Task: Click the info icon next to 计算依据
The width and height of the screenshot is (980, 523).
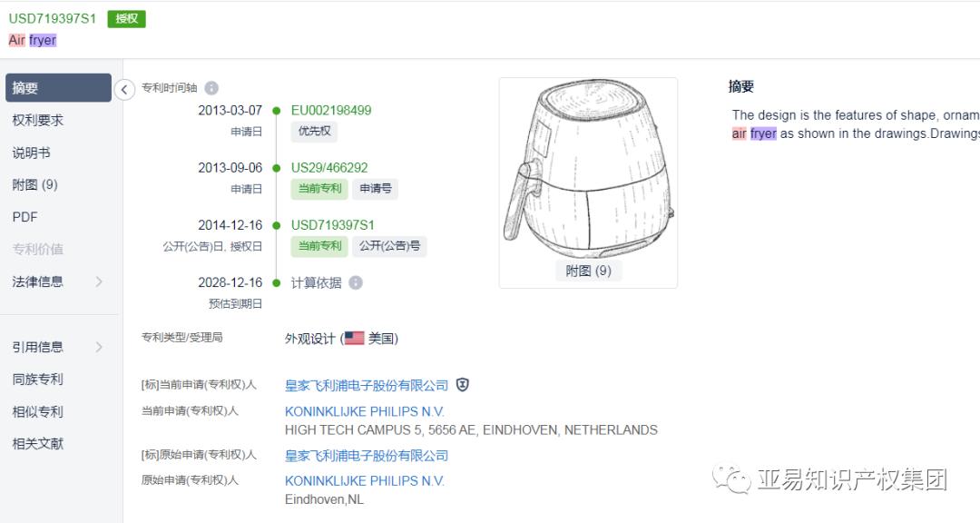Action: tap(356, 282)
